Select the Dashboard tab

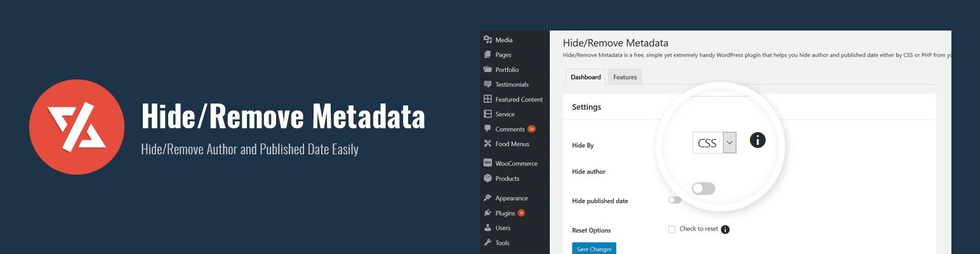point(585,77)
